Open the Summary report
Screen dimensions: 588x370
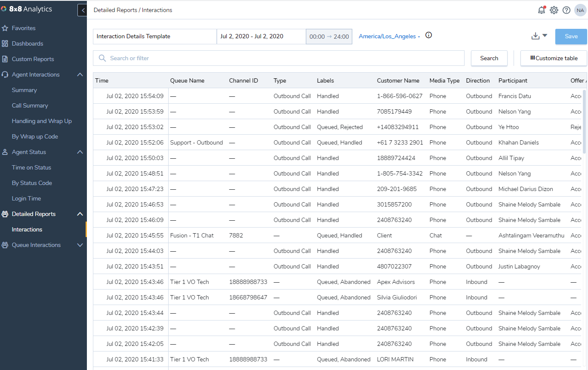(24, 90)
